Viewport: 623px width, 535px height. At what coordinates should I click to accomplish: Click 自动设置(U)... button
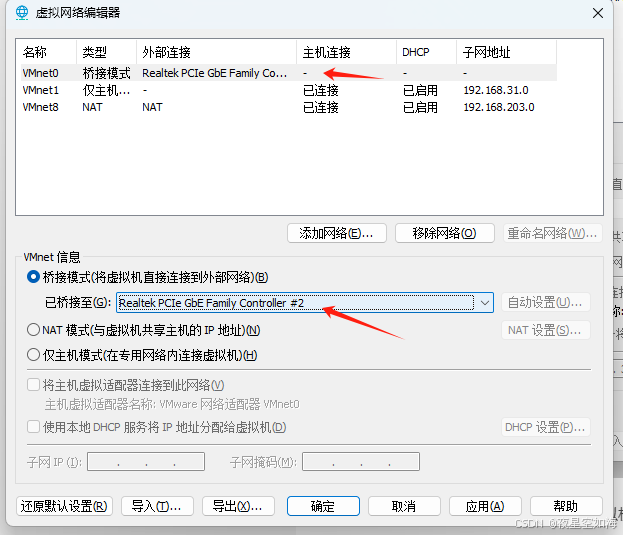pyautogui.click(x=546, y=302)
